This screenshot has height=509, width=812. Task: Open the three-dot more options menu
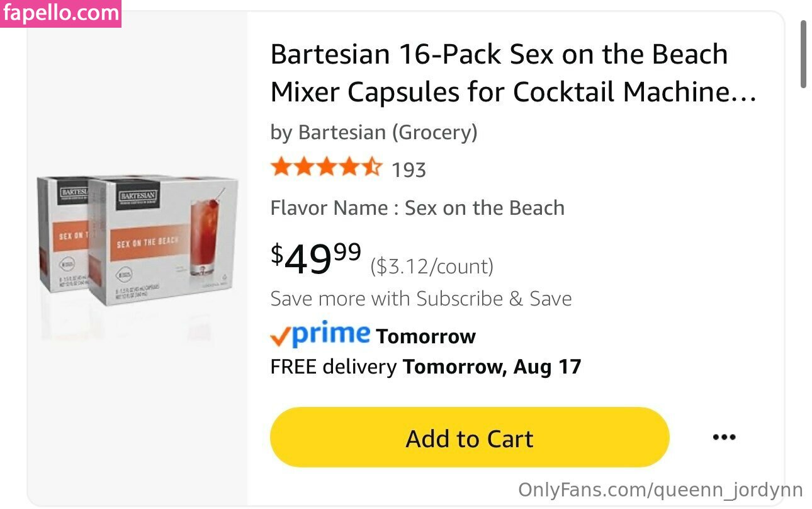(724, 437)
